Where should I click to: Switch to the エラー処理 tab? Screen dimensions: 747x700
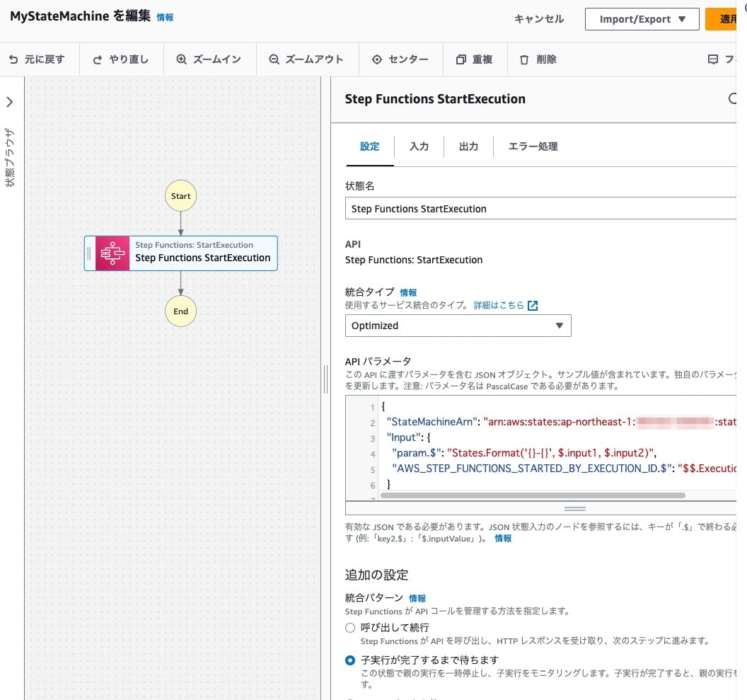(x=533, y=147)
